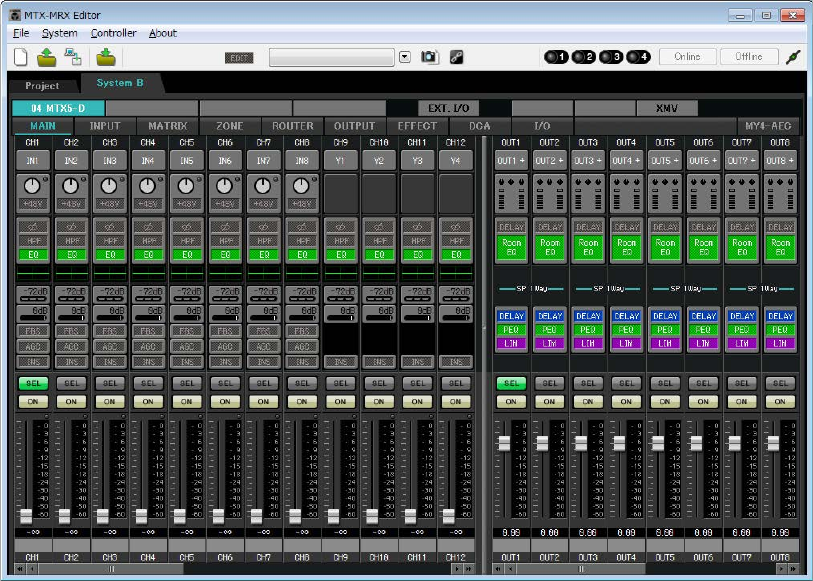813x581 pixels.
Task: Click the CH1 fader handle
Action: pyautogui.click(x=26, y=516)
